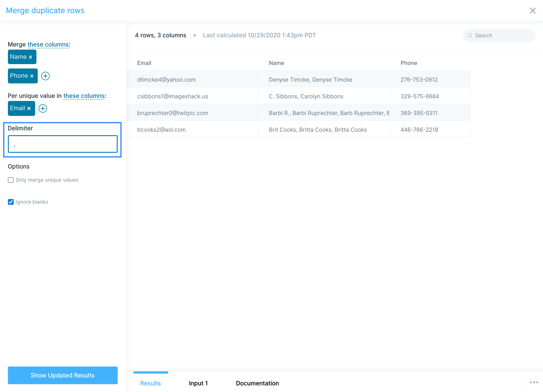The height and width of the screenshot is (392, 543).
Task: Uncheck Ignore blanks option
Action: (x=11, y=202)
